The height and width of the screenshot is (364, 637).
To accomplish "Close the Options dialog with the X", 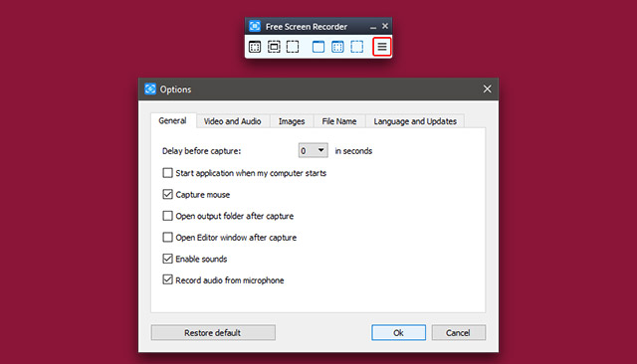I will point(487,89).
